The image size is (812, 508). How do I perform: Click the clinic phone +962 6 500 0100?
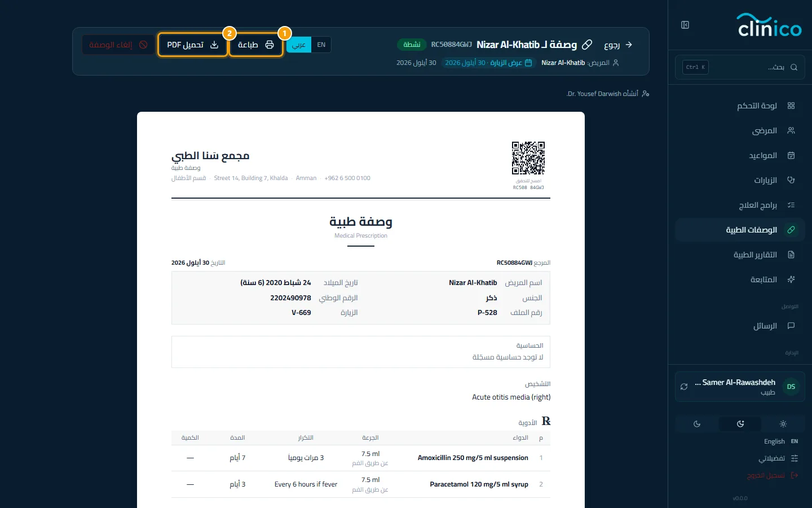tap(347, 178)
